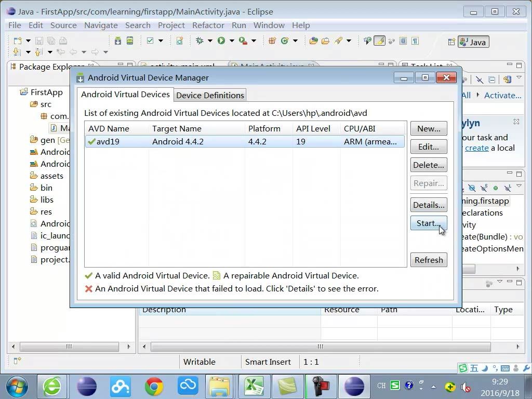
Task: Open the Search toolbar dropdown arrow
Action: pos(349,41)
